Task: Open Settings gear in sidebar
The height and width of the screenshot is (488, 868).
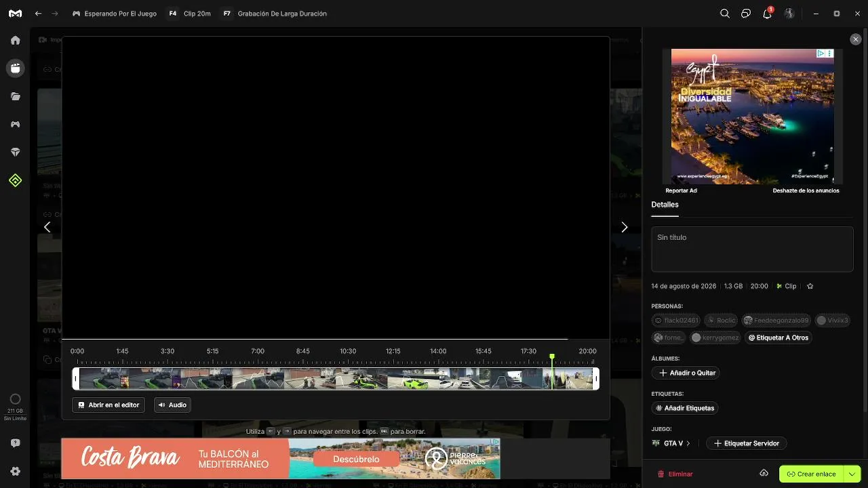Action: pyautogui.click(x=15, y=471)
